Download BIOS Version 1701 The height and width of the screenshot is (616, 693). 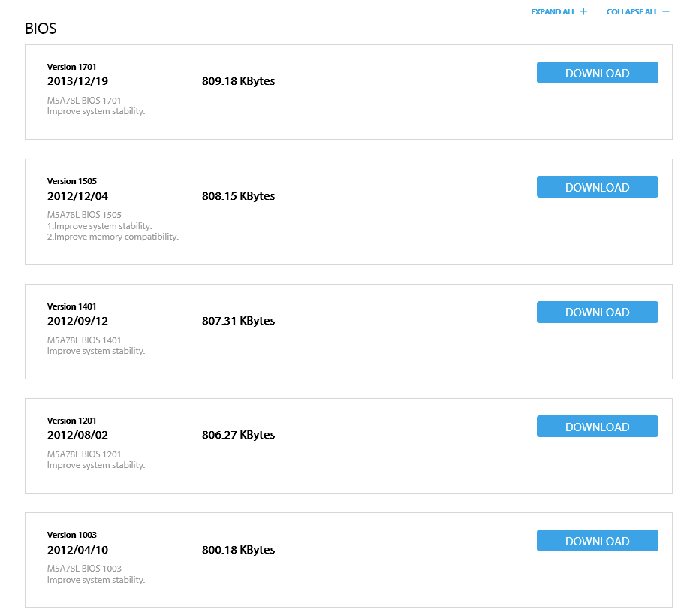pos(597,73)
